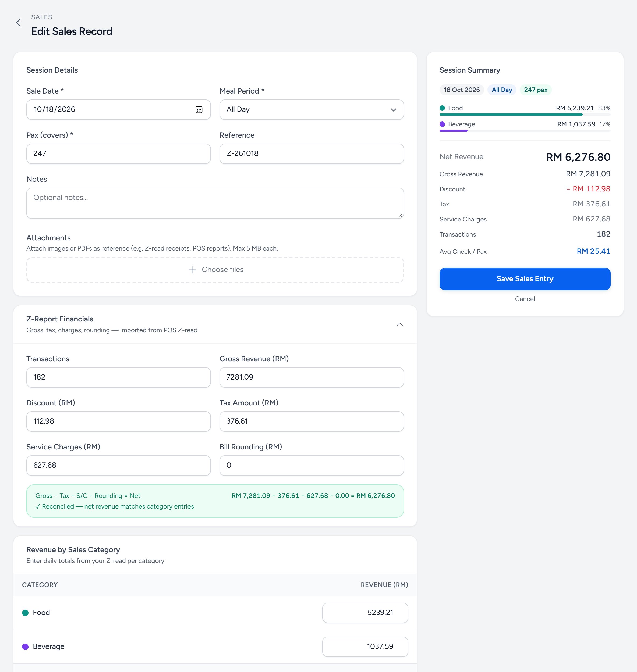Click the Beverage progress bar in summary

[525, 131]
